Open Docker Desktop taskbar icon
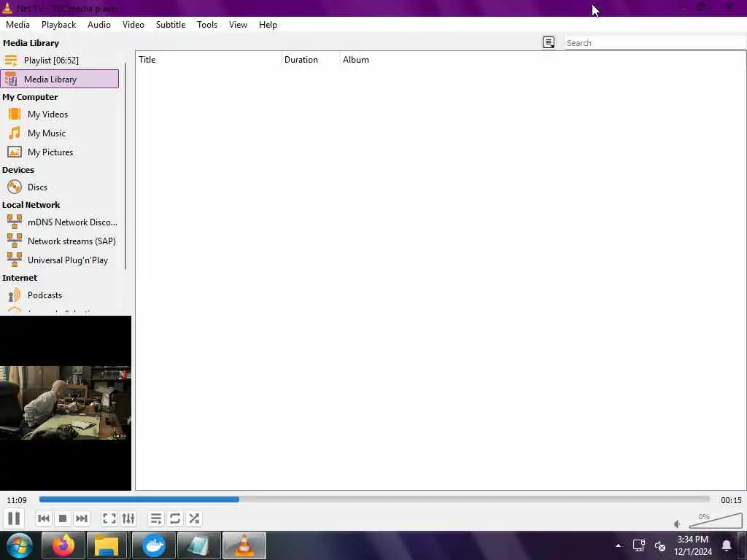The width and height of the screenshot is (747, 560). pyautogui.click(x=153, y=545)
